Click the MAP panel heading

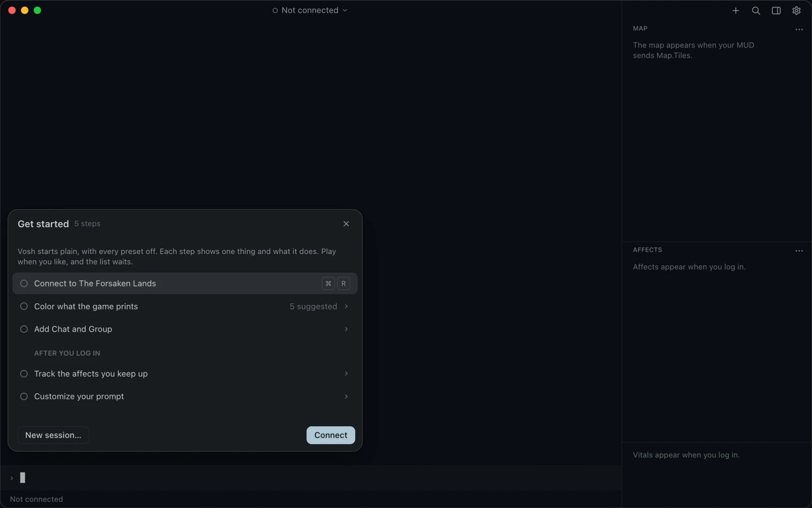click(640, 29)
